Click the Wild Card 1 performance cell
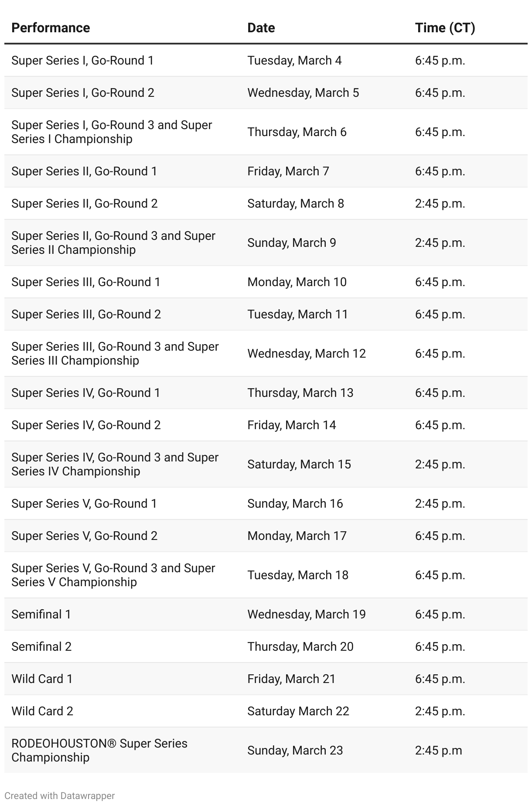This screenshot has height=806, width=532. [42, 679]
